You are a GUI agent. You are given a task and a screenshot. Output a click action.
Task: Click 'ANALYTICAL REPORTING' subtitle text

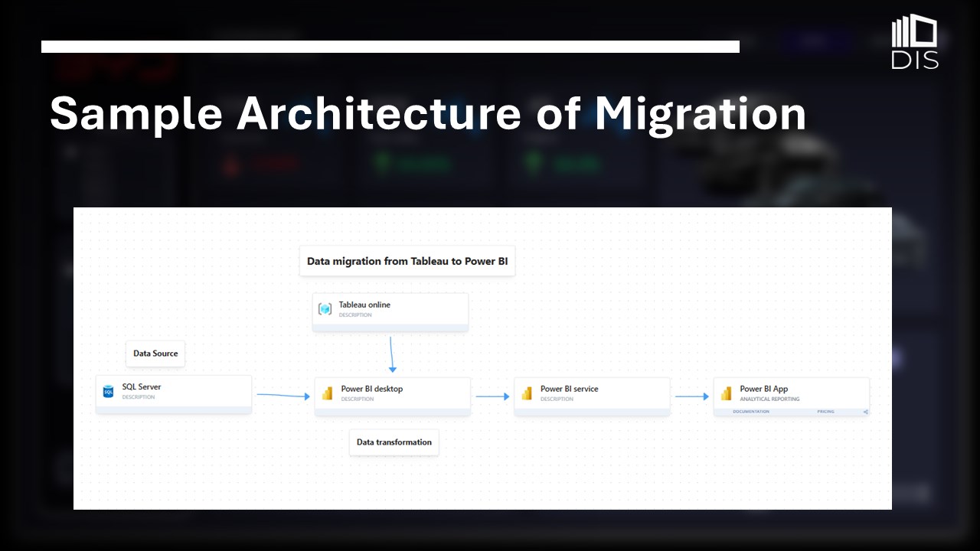click(769, 399)
